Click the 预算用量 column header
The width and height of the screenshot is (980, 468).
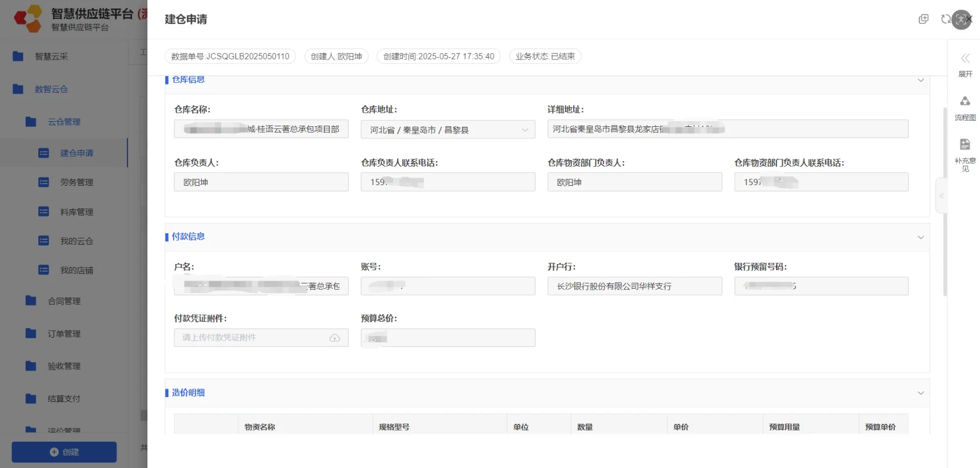785,427
